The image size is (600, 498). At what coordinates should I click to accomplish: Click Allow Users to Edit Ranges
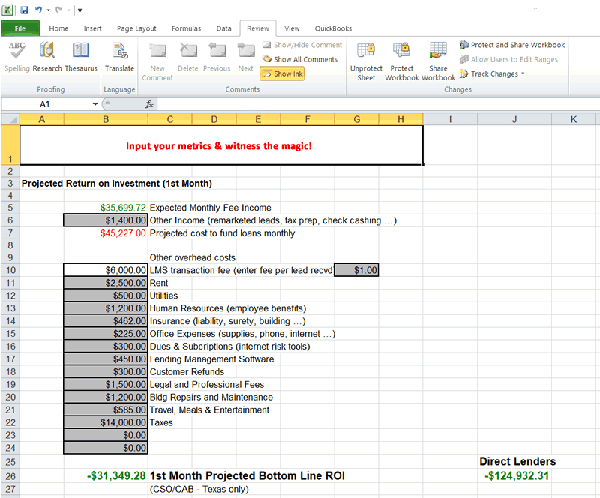[x=509, y=59]
